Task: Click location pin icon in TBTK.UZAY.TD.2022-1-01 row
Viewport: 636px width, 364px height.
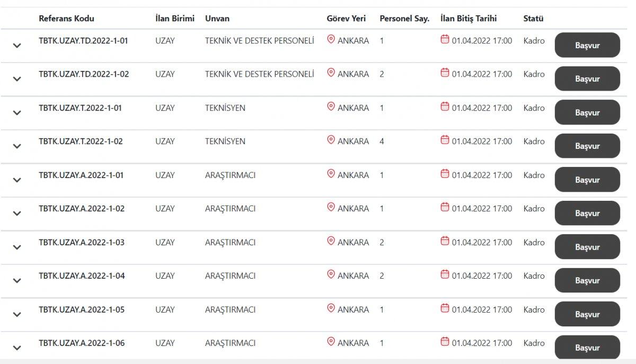Action: point(331,39)
